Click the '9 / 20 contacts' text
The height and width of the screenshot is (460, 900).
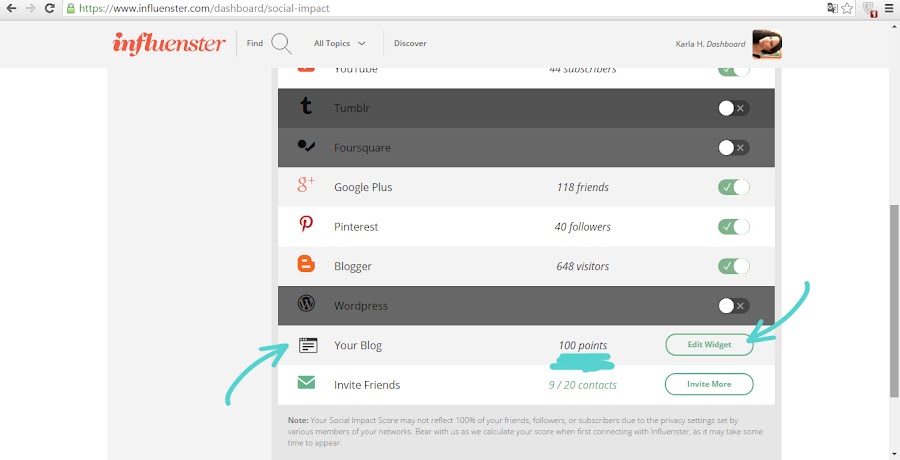[583, 385]
